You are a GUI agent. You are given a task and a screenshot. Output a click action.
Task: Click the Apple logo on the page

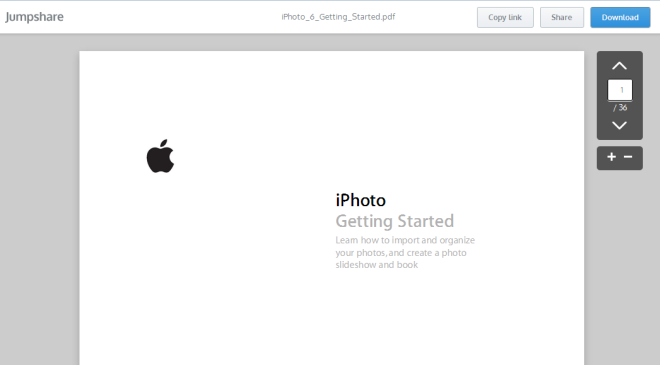(160, 156)
